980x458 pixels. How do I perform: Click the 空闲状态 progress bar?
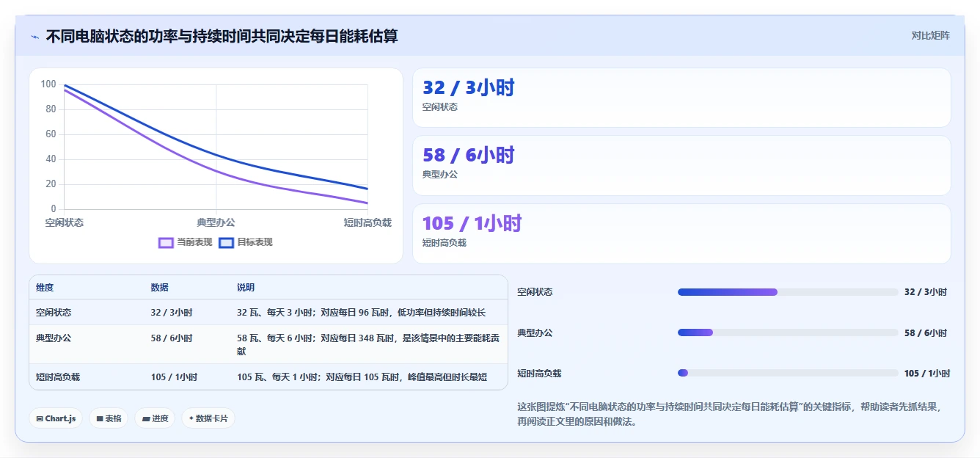788,292
